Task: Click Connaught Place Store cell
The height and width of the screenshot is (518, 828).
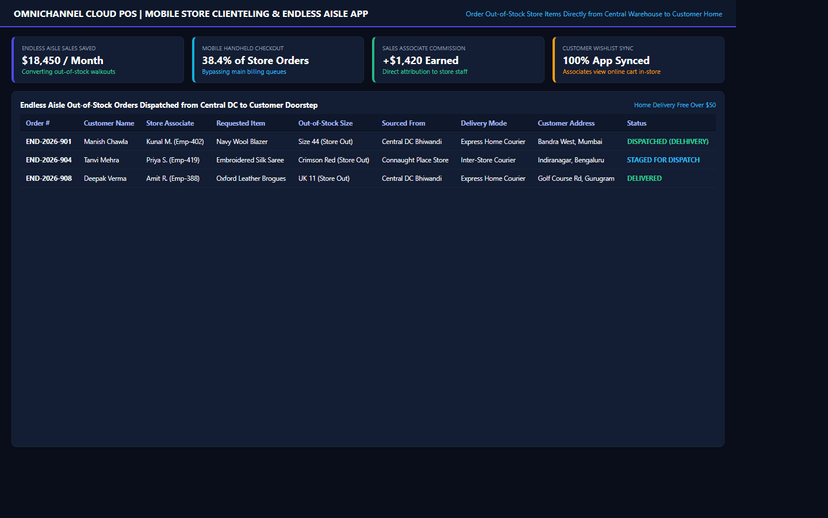Action: click(415, 160)
